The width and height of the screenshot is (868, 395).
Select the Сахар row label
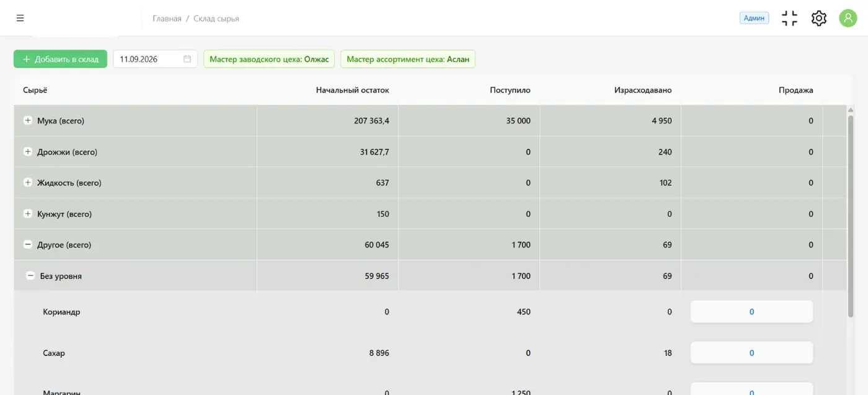pyautogui.click(x=54, y=353)
